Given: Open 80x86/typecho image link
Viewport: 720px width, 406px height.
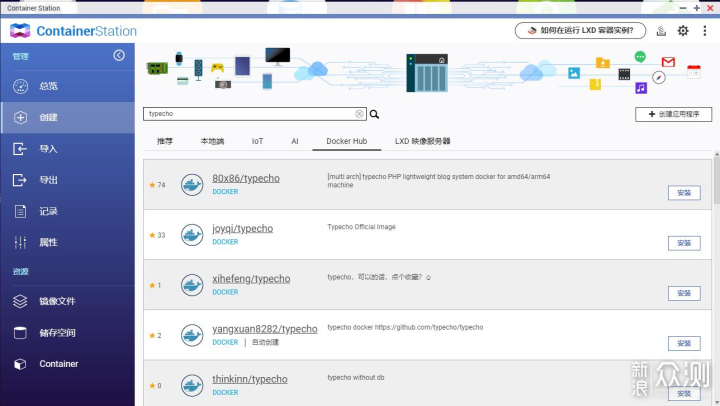Looking at the screenshot, I should (x=246, y=178).
